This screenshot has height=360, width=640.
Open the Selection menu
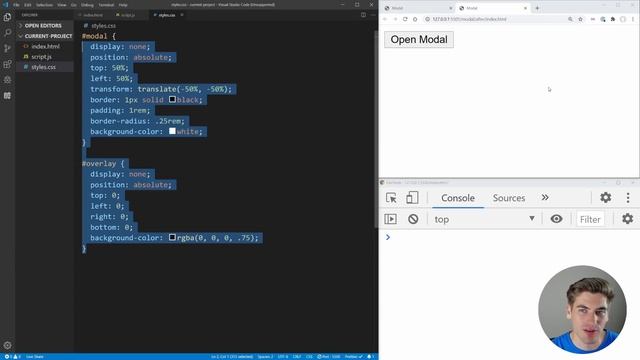pyautogui.click(x=44, y=5)
